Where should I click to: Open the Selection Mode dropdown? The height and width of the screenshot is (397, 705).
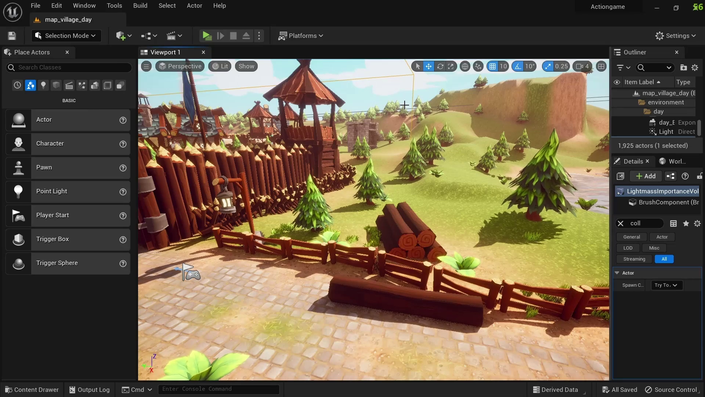pos(66,36)
